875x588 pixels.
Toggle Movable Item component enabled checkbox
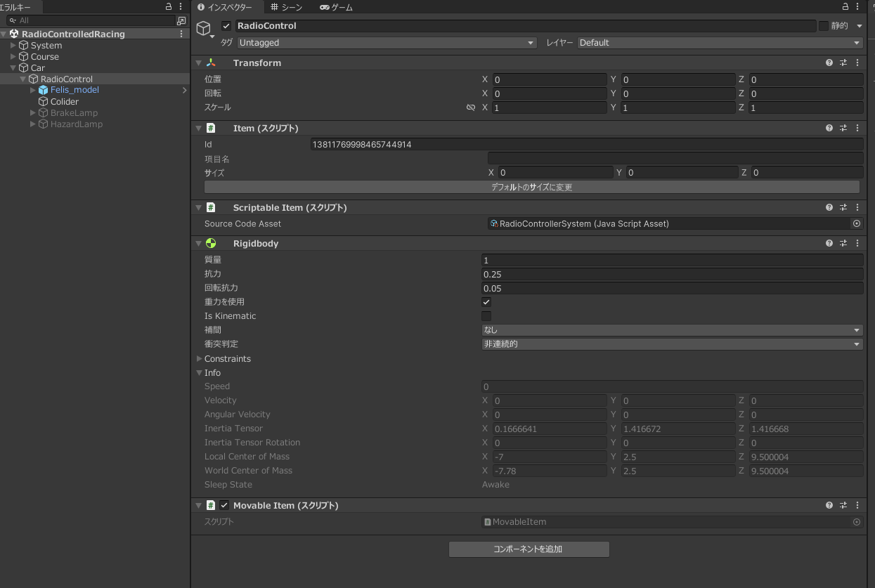224,505
